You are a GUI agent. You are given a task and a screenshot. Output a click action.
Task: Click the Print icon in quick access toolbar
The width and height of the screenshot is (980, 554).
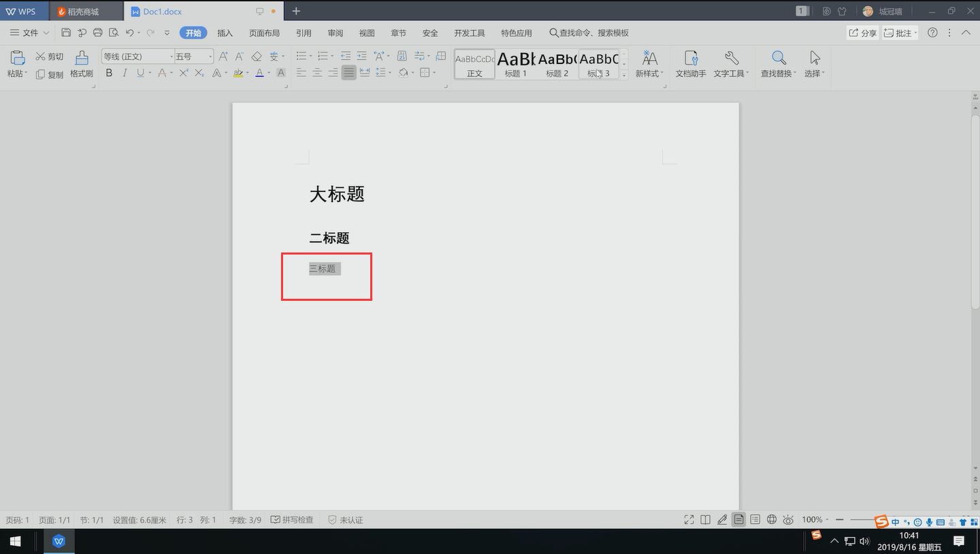(x=97, y=33)
